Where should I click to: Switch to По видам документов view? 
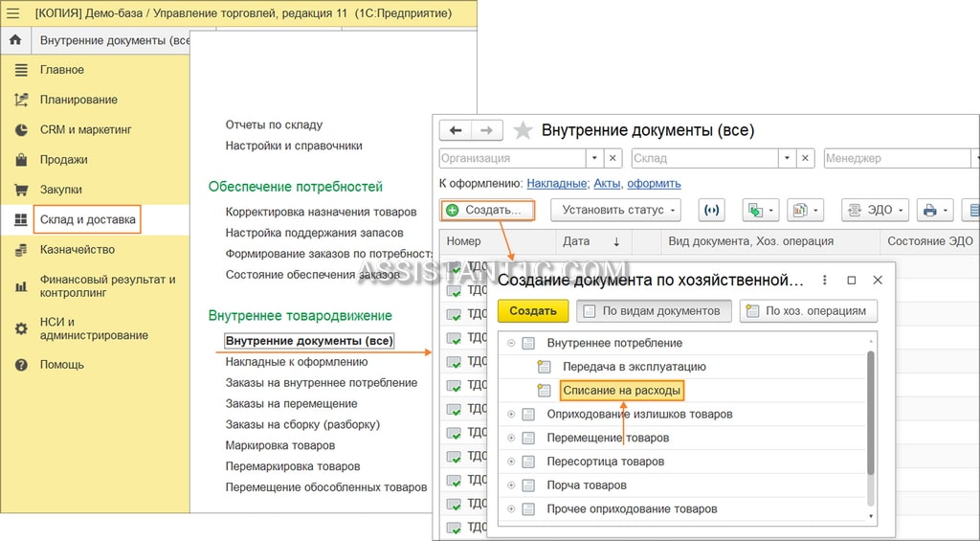(x=654, y=311)
